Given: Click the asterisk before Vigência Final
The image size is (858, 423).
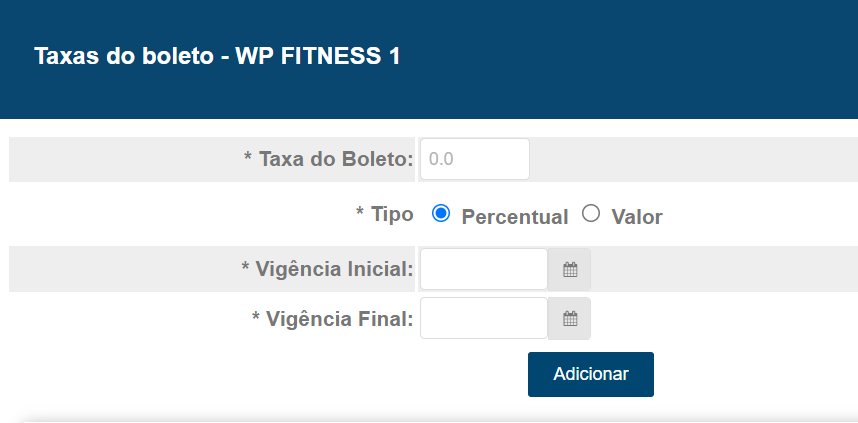Looking at the screenshot, I should click(256, 318).
